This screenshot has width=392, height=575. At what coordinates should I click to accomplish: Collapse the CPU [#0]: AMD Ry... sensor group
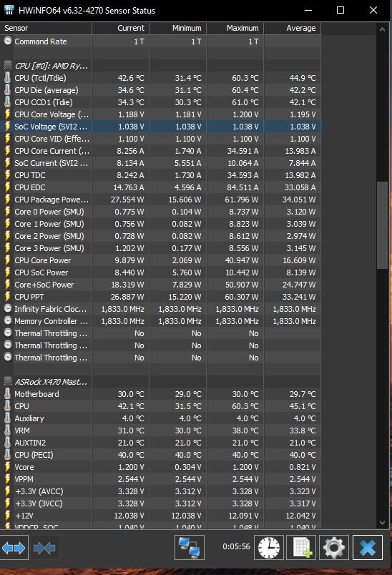point(52,66)
